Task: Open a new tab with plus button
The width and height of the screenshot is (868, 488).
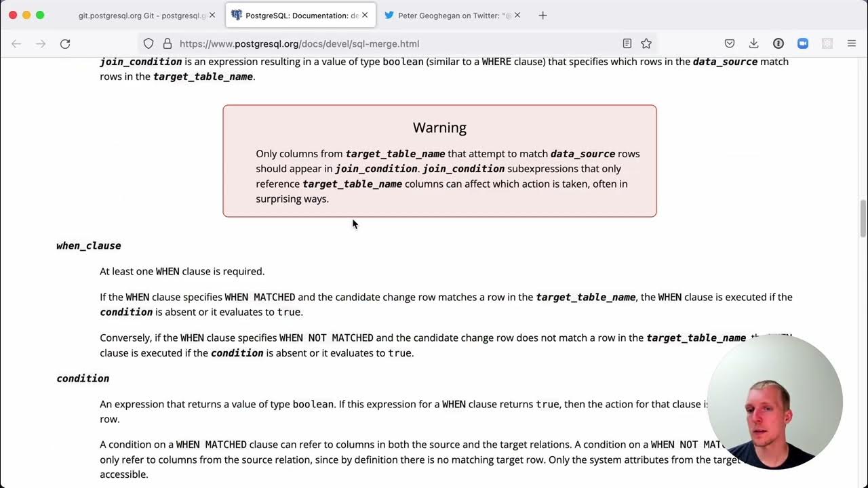Action: point(542,15)
